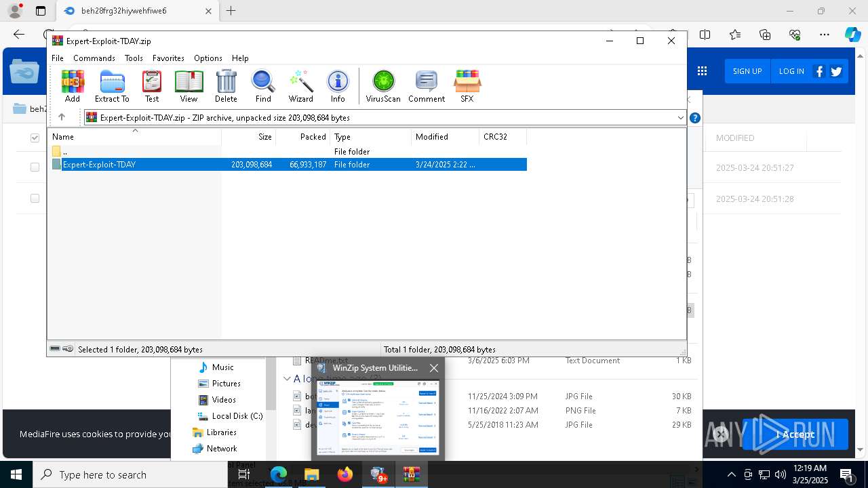The width and height of the screenshot is (868, 488).
Task: Open a new Edge tab
Action: [231, 11]
